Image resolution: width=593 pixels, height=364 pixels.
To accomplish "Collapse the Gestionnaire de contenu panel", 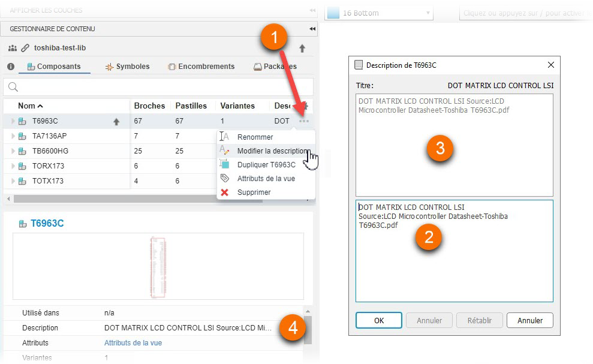I will pos(312,29).
